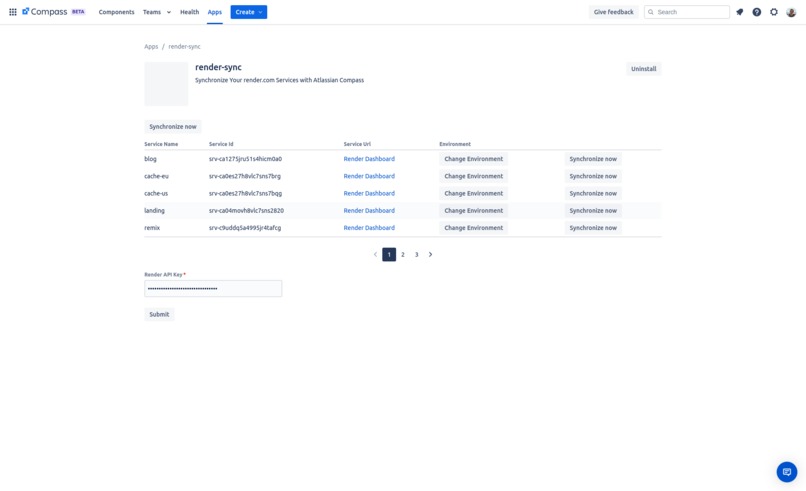Select service ID srv-ca04movh8vlc7sns2820
Screen dimensions: 806x491
click(246, 211)
